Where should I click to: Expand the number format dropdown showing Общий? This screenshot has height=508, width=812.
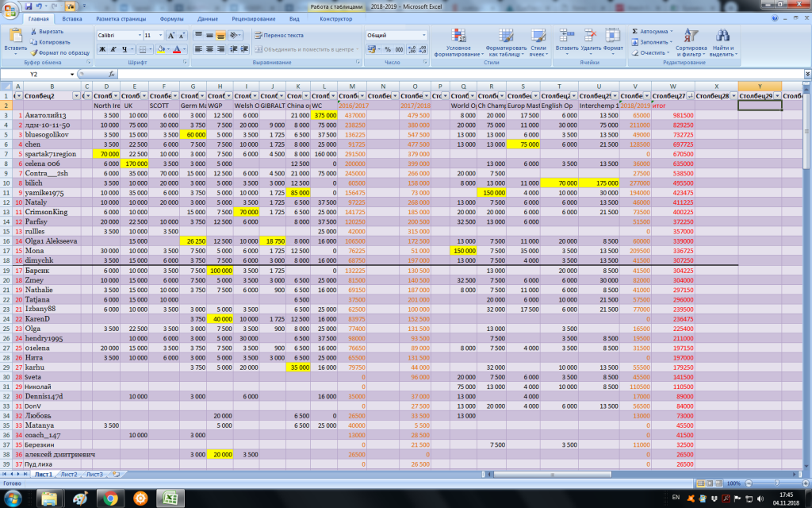click(423, 36)
